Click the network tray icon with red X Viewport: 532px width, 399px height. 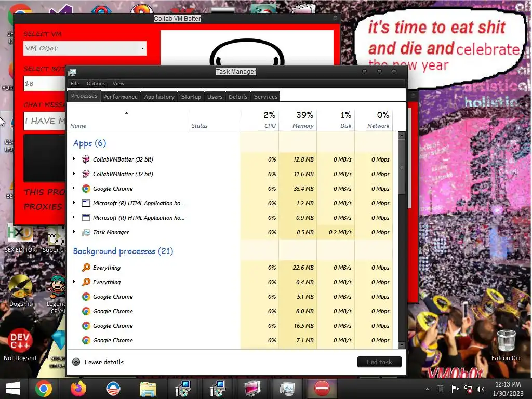click(x=468, y=389)
